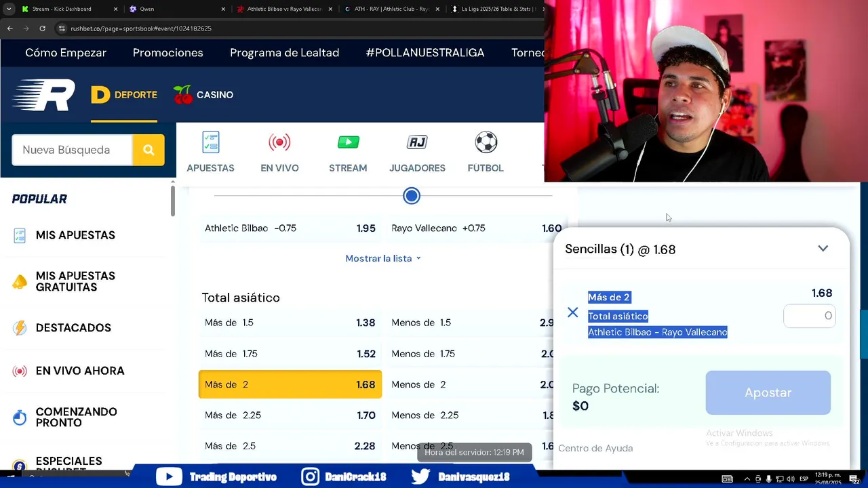Select Menos de 1.5 option
Image resolution: width=868 pixels, height=488 pixels.
point(469,323)
